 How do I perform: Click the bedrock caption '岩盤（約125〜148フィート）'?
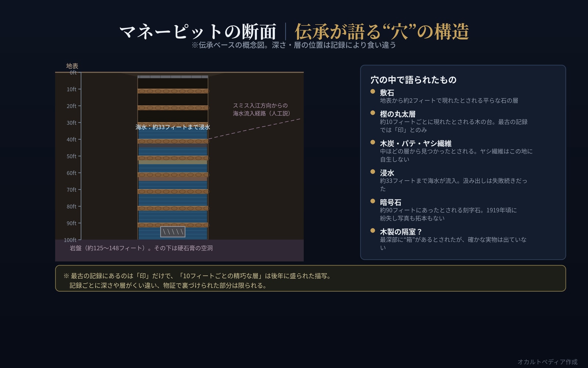tap(109, 248)
